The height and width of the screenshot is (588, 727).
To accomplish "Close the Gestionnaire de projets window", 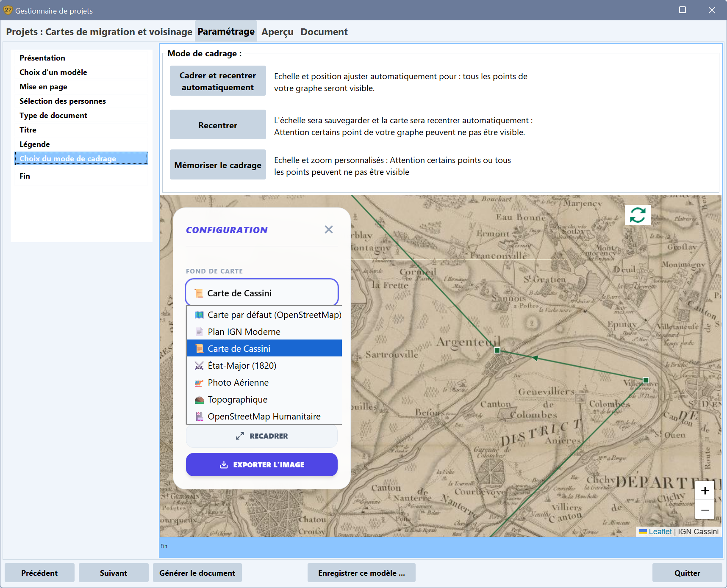I will click(712, 10).
